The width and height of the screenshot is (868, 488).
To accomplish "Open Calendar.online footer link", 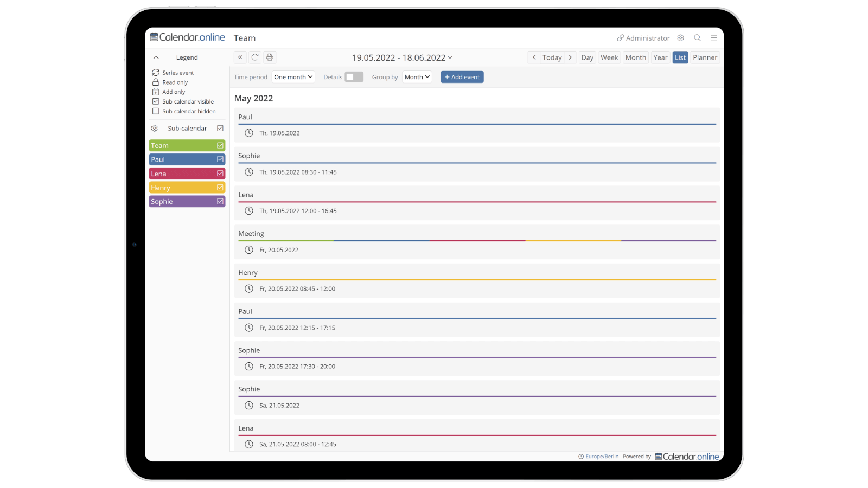I will click(687, 457).
